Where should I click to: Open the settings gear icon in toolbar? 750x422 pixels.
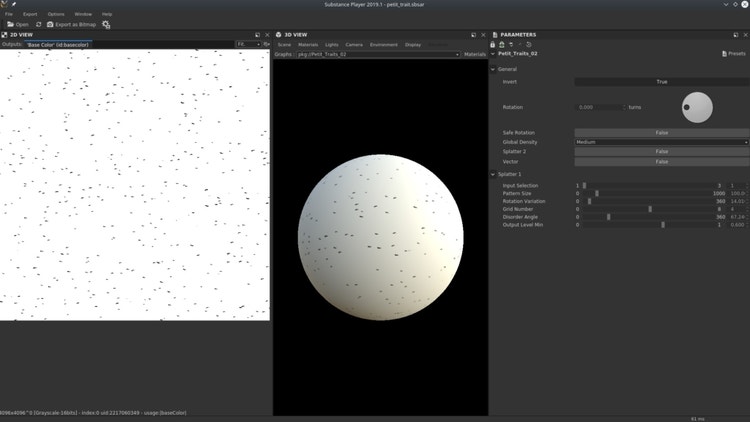pos(106,24)
